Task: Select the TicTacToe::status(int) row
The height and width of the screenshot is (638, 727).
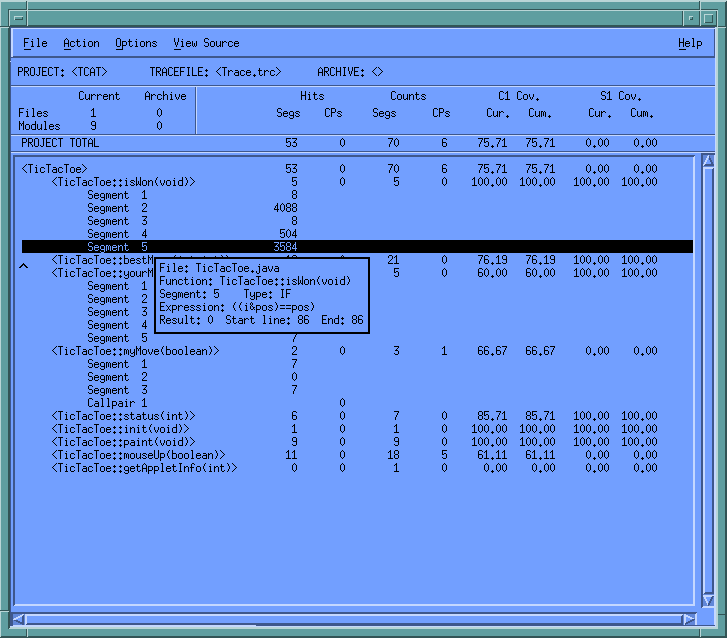Action: (357, 416)
